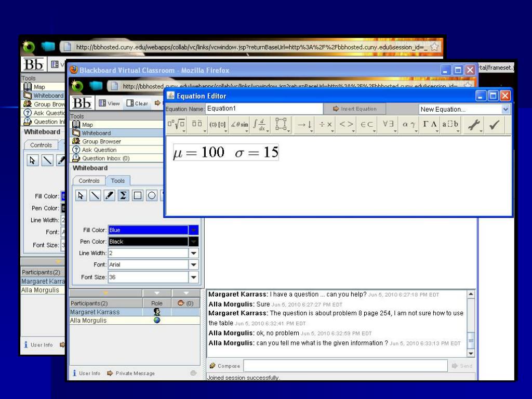Screen dimensions: 532x399
Task: Select Alla Morgulis in front participants list
Action: pos(135,320)
